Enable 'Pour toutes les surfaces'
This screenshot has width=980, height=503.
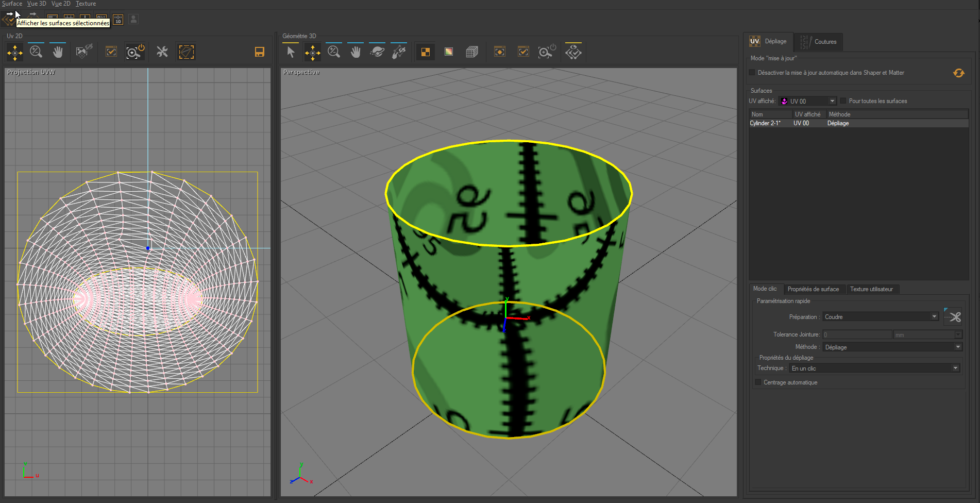(843, 100)
